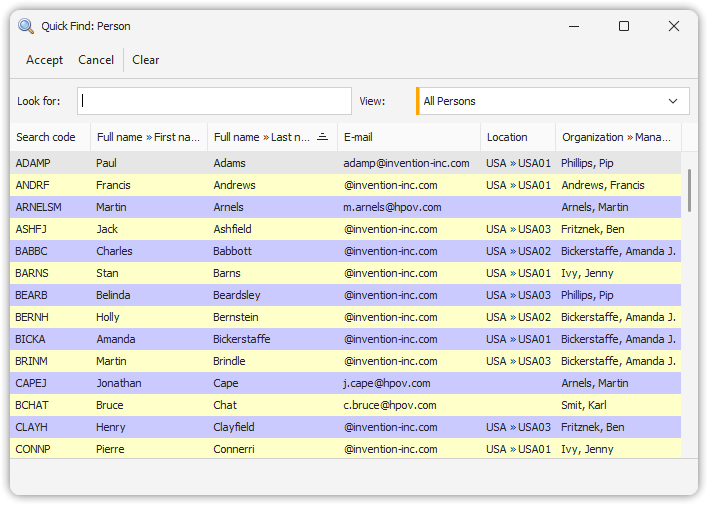The image size is (708, 505).
Task: Clear the search with the Clear button
Action: coord(145,60)
